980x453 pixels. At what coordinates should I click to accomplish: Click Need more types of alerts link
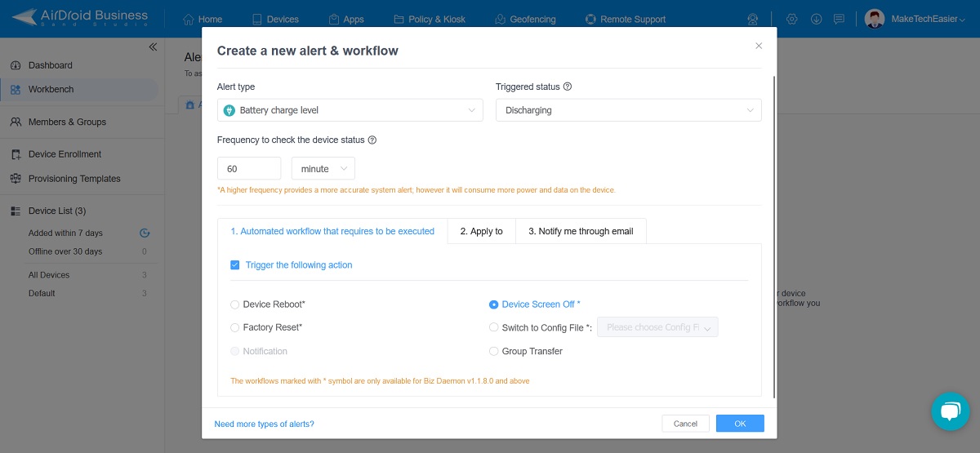click(x=264, y=424)
